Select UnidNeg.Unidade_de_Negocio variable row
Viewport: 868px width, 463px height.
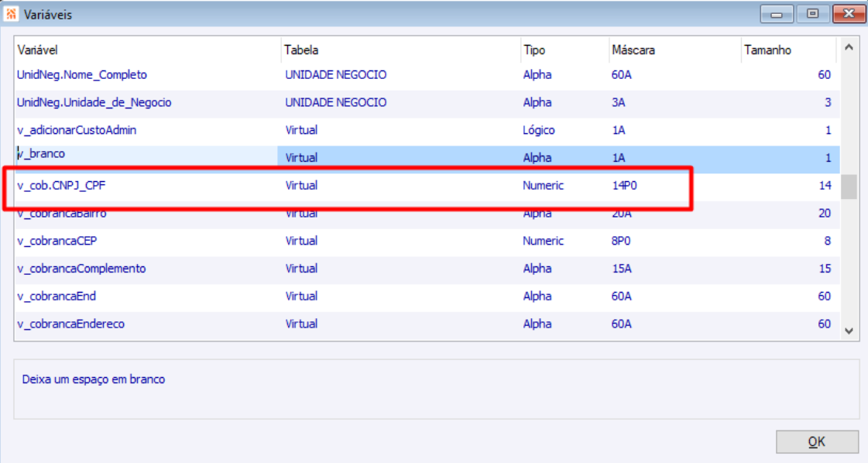pyautogui.click(x=426, y=102)
